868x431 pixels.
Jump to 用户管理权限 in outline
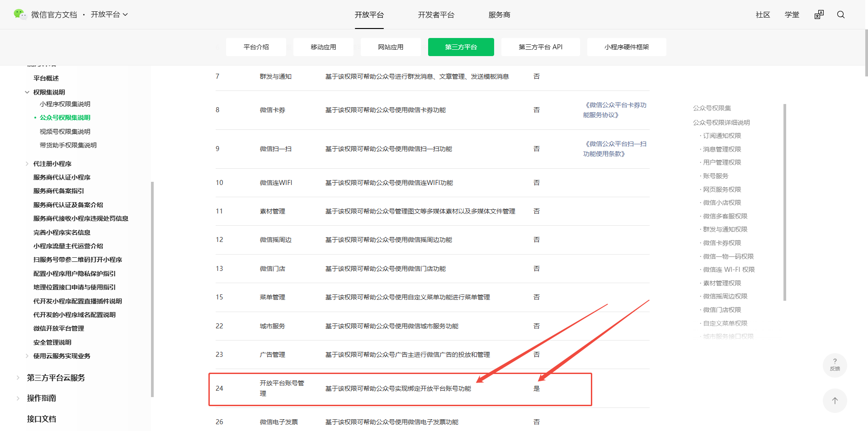pos(722,162)
